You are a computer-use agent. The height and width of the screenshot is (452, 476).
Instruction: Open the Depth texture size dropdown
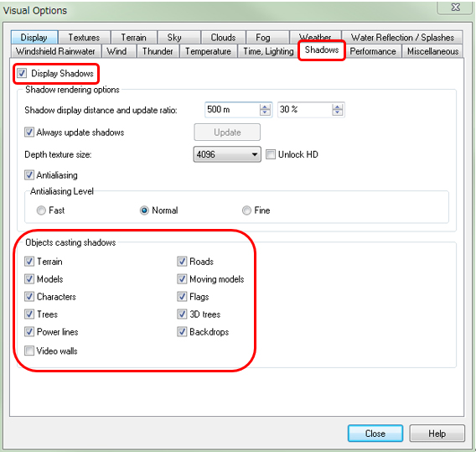click(x=227, y=154)
